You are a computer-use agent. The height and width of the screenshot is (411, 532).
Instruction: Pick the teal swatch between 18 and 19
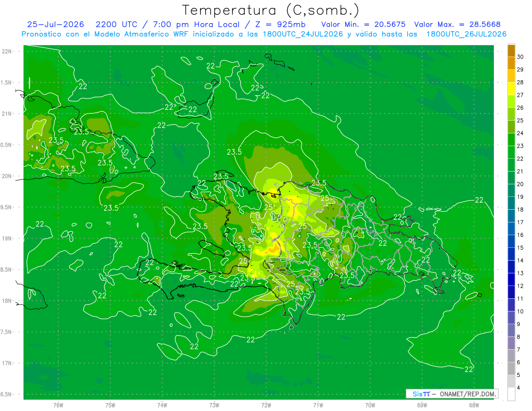pos(511,203)
